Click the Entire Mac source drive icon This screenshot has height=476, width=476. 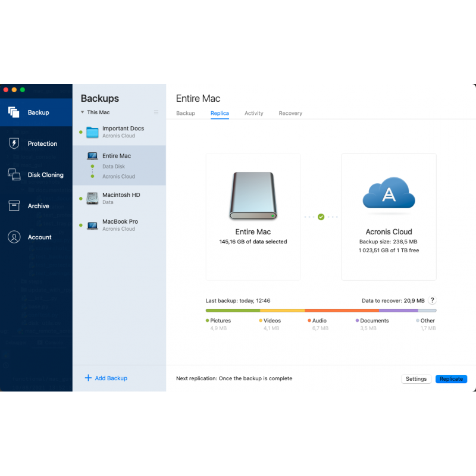pos(253,196)
